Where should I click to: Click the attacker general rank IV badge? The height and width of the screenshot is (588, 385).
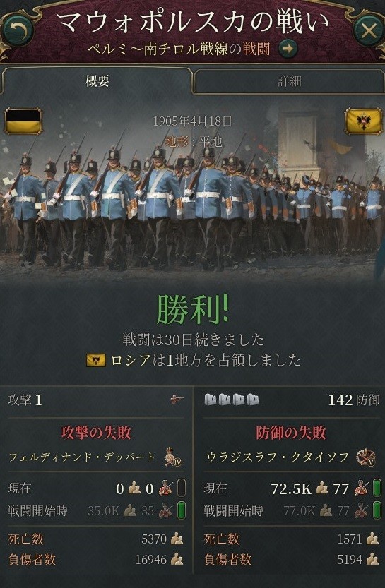pos(173,457)
